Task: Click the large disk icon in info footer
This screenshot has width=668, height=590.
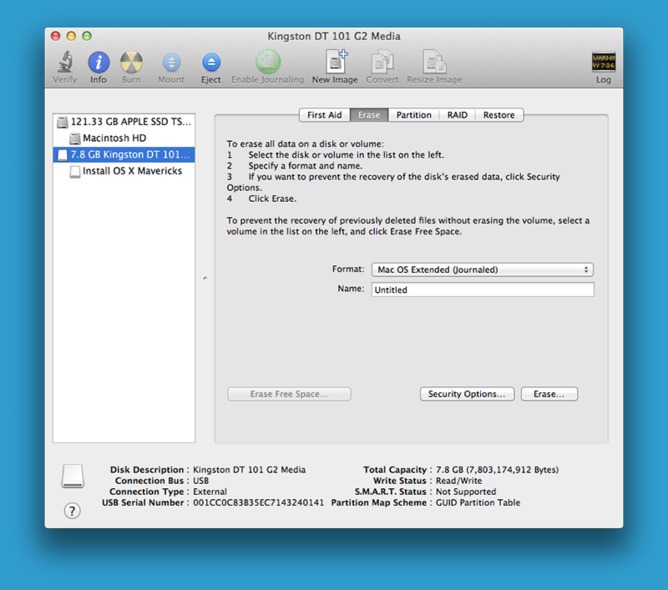Action: pyautogui.click(x=72, y=476)
